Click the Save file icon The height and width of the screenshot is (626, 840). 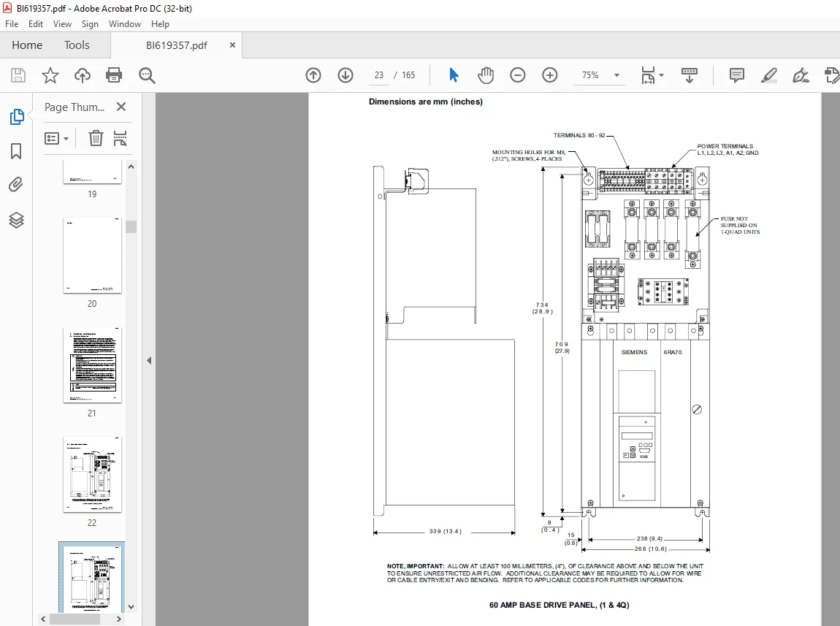pyautogui.click(x=18, y=75)
